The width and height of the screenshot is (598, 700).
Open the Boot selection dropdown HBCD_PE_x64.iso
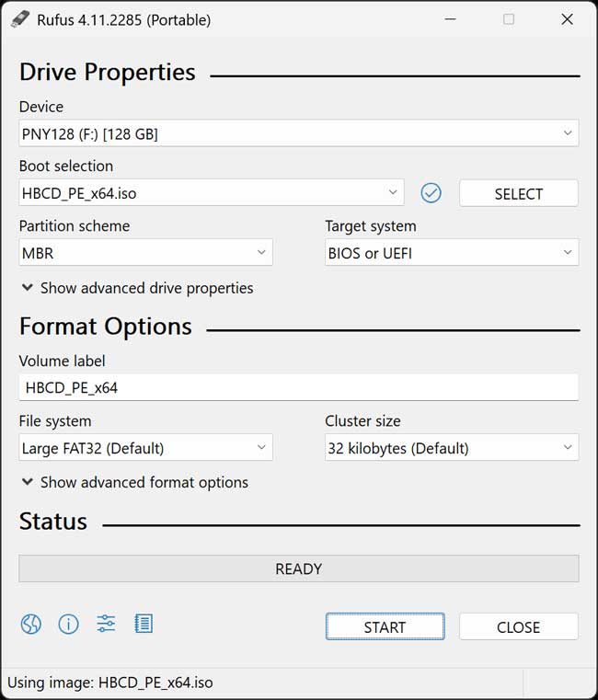(x=212, y=193)
